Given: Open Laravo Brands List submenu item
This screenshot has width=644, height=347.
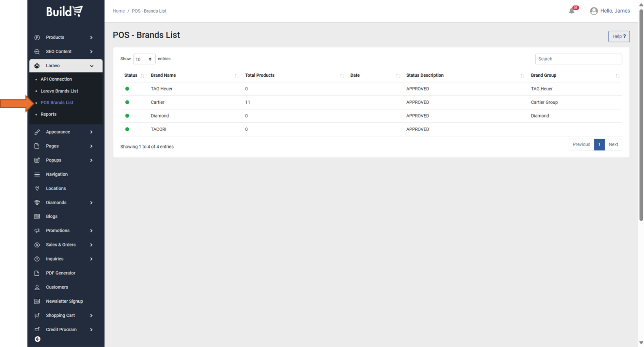Looking at the screenshot, I should click(x=59, y=91).
